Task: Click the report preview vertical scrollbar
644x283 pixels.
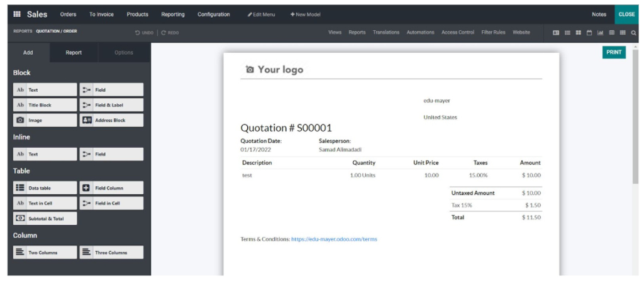Action: (635, 116)
